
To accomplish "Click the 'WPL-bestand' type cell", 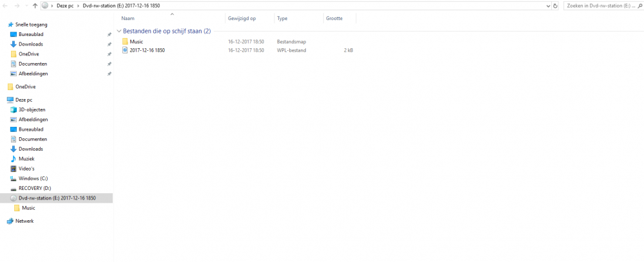I will [x=291, y=50].
